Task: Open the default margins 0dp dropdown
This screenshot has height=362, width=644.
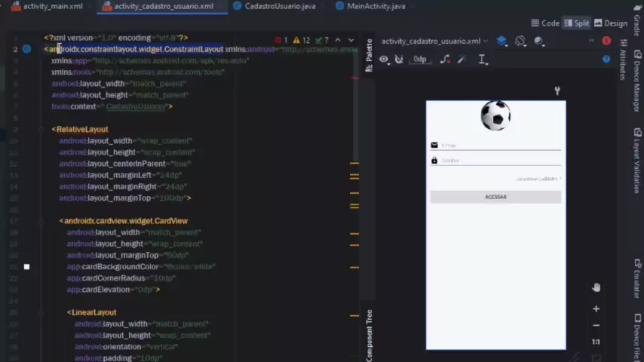Action: click(420, 59)
